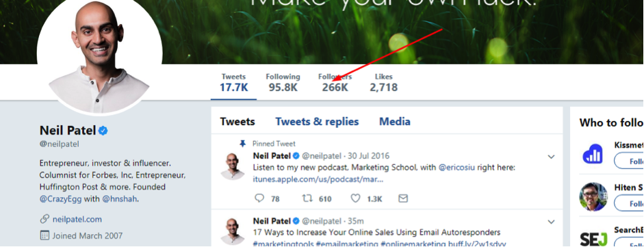Open options chevron on the 35m tweet
644x247 pixels.
point(551,222)
